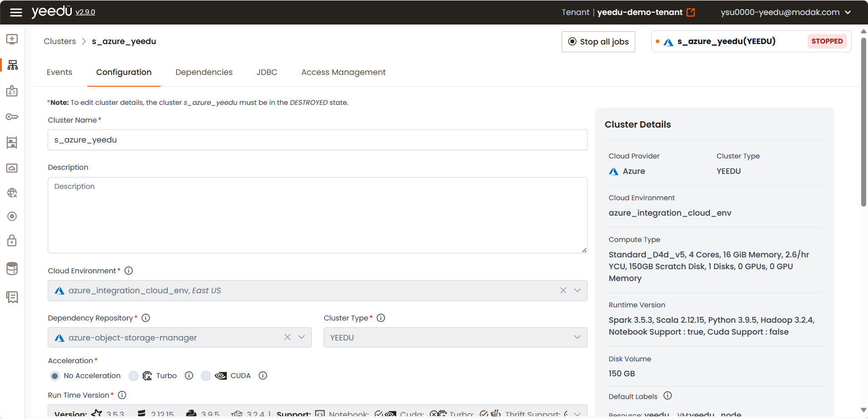Select the Turbo radio button
The height and width of the screenshot is (419, 868).
pyautogui.click(x=134, y=376)
